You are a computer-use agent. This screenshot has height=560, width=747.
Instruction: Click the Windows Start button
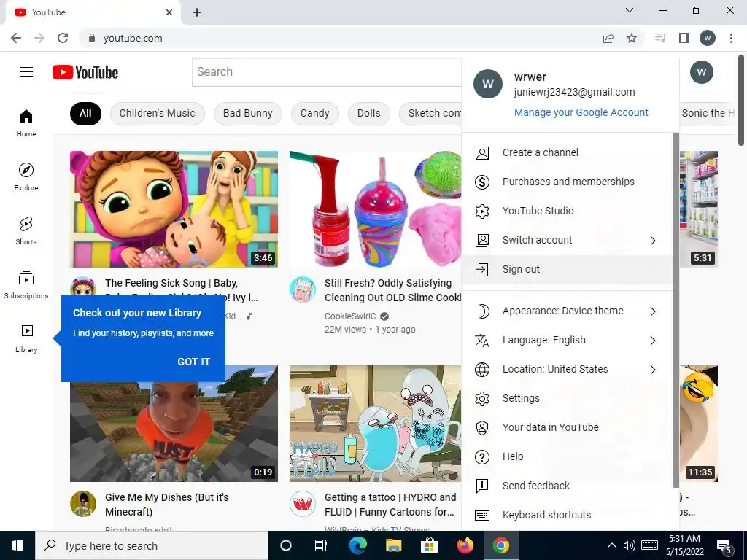pos(18,545)
